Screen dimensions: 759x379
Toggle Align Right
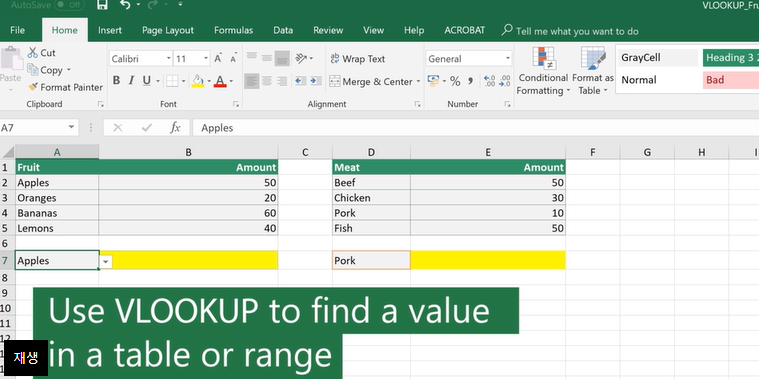(282, 81)
